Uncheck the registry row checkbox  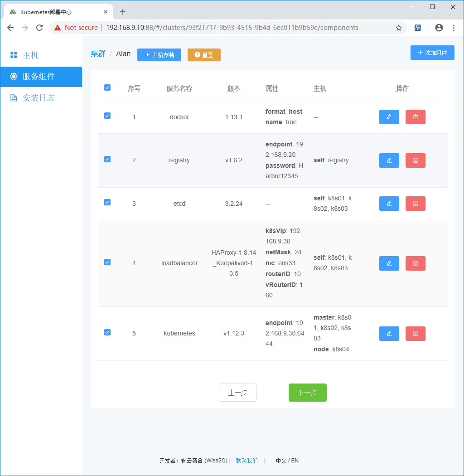[x=107, y=159]
